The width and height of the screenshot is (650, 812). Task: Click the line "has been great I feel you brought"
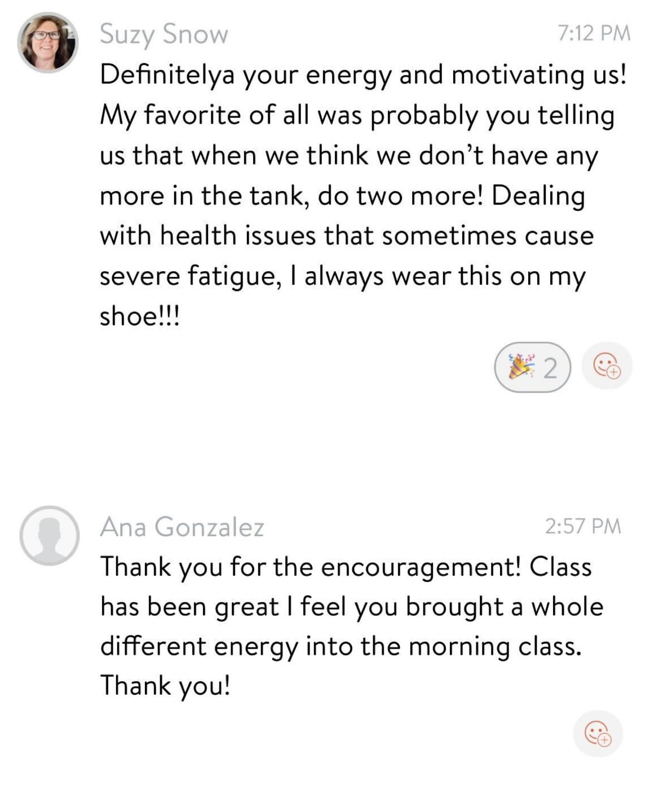click(x=351, y=607)
